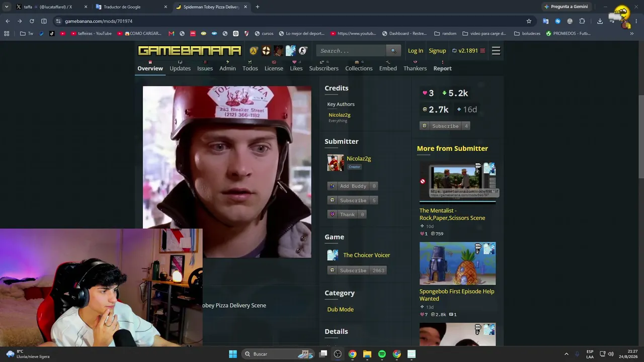Open the Team Fortress 2 game icon
The height and width of the screenshot is (362, 644).
pos(266,51)
